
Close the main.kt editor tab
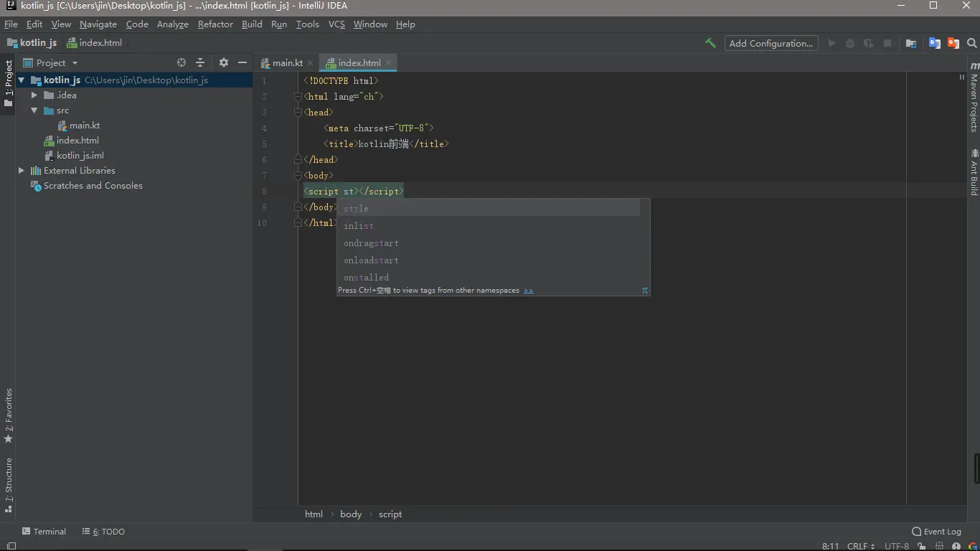tap(311, 63)
